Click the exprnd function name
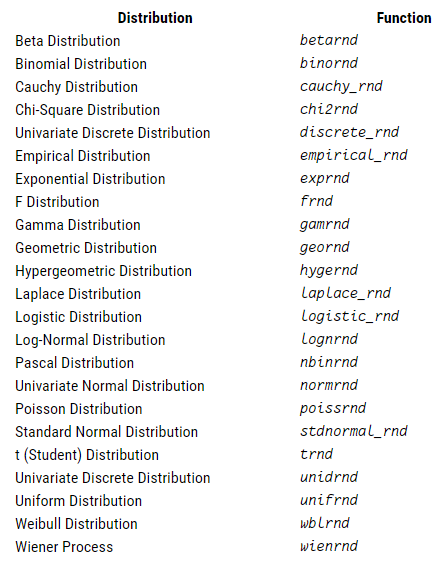448x561 pixels. 325,178
